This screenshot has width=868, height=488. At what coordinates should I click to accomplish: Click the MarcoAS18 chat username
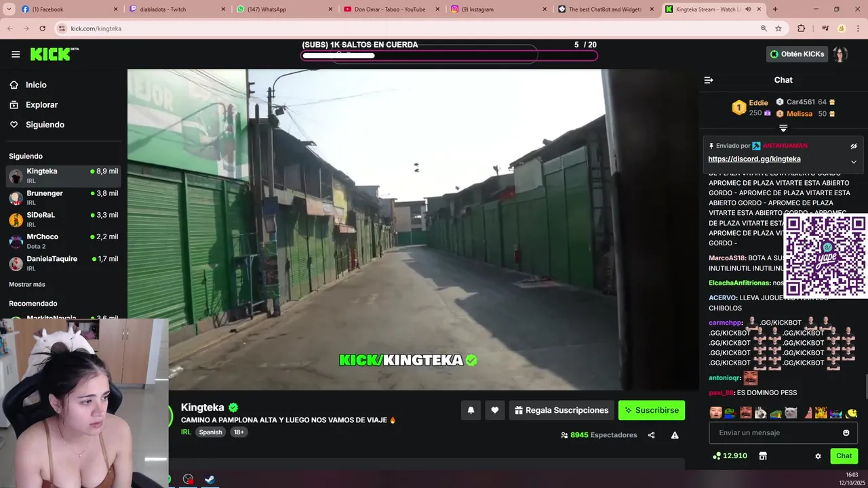[727, 258]
